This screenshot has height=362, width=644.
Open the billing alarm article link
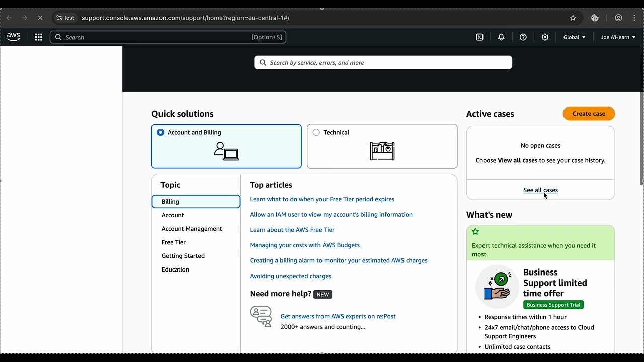click(x=339, y=260)
